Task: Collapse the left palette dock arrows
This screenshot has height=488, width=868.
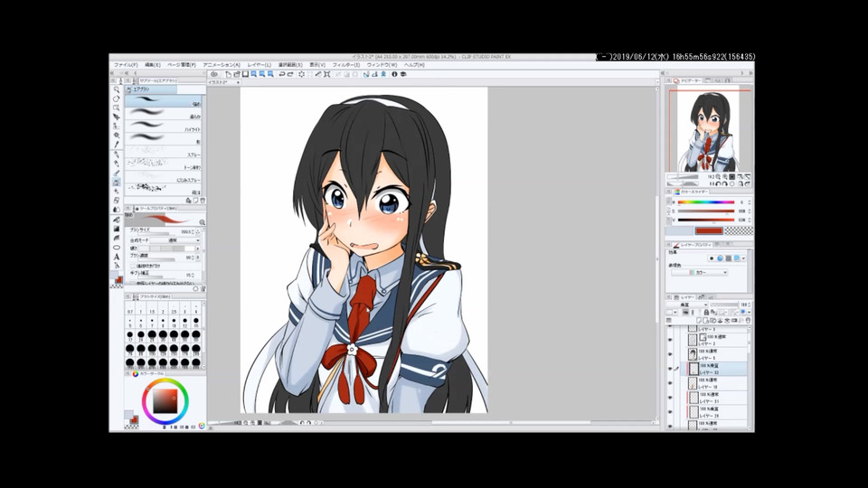Action: [112, 73]
